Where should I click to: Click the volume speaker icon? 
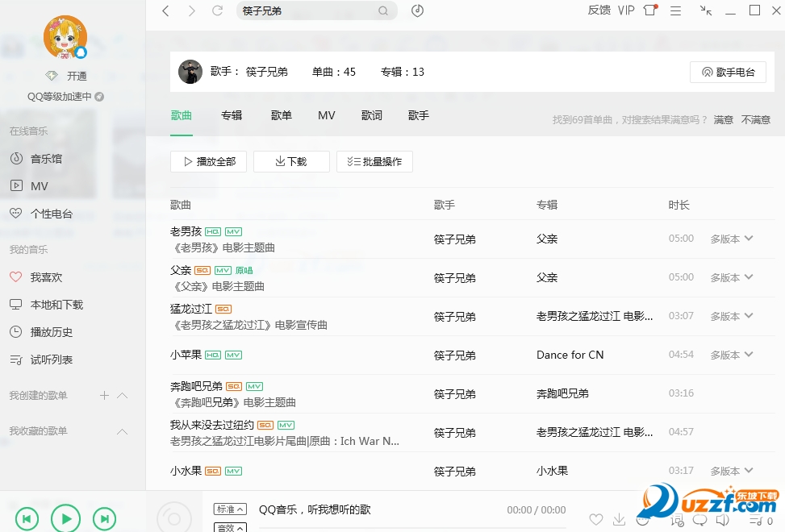(x=723, y=520)
